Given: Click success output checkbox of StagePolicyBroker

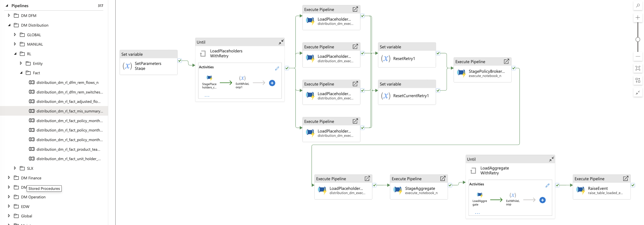Looking at the screenshot, I should tap(514, 68).
